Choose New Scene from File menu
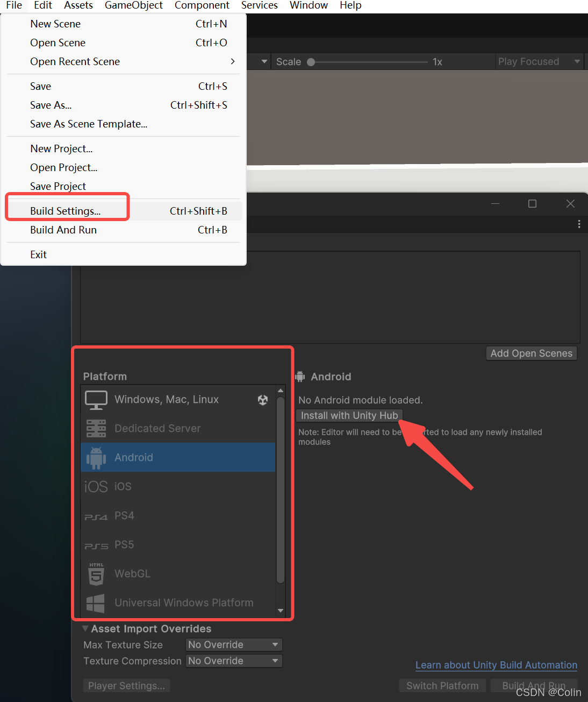The height and width of the screenshot is (702, 588). [x=124, y=24]
